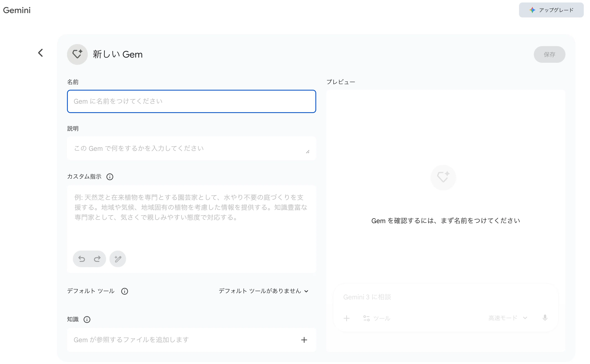Open the デフォルト ツールがありません dropdown

click(263, 291)
